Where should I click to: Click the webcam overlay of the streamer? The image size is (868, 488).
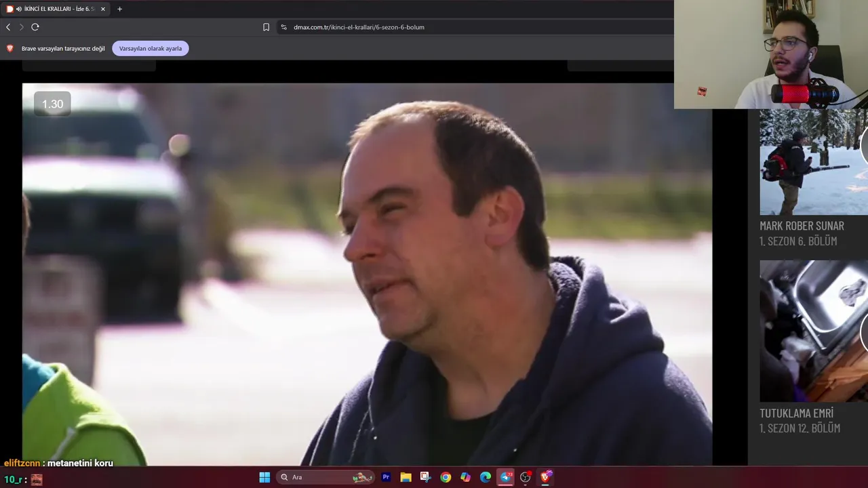pyautogui.click(x=771, y=54)
